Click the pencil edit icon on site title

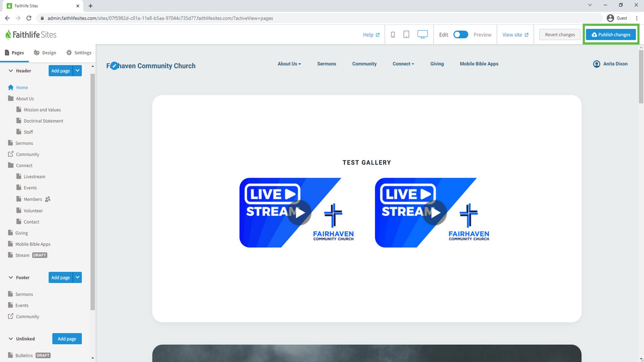click(x=114, y=66)
